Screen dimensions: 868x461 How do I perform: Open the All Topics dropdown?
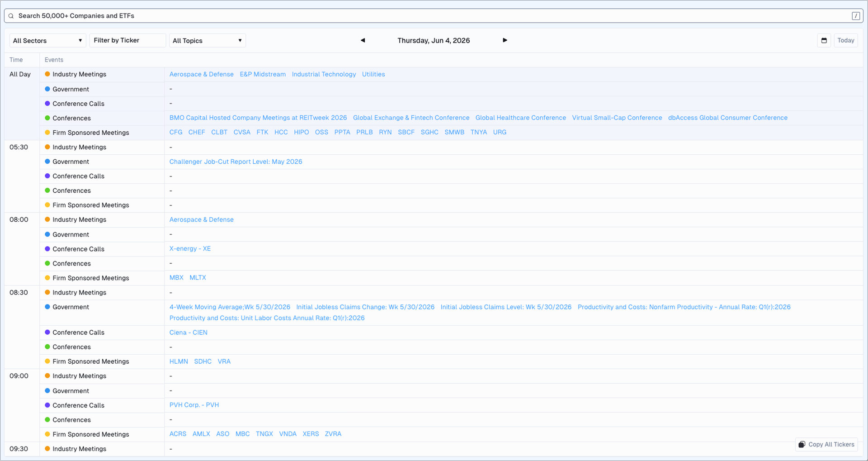(208, 41)
